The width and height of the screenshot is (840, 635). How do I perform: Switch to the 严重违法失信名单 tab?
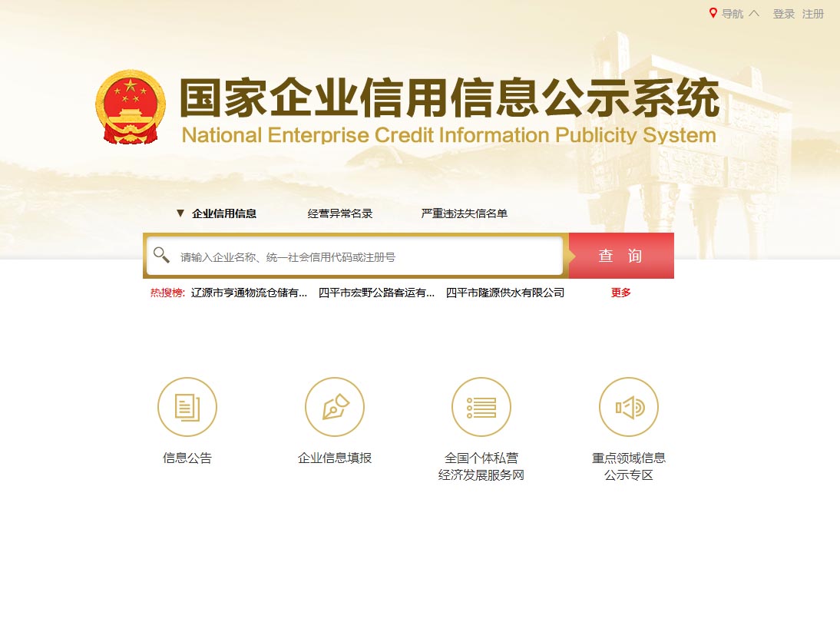(x=464, y=213)
